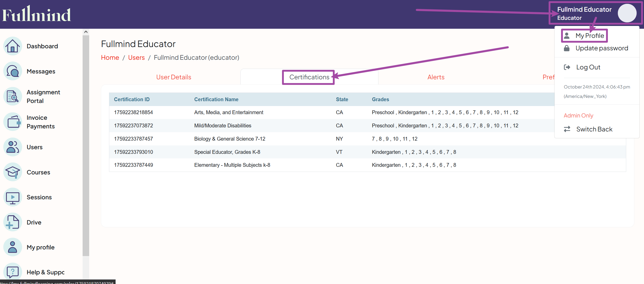The width and height of the screenshot is (644, 284).
Task: Select the Certifications tab
Action: pyautogui.click(x=308, y=77)
